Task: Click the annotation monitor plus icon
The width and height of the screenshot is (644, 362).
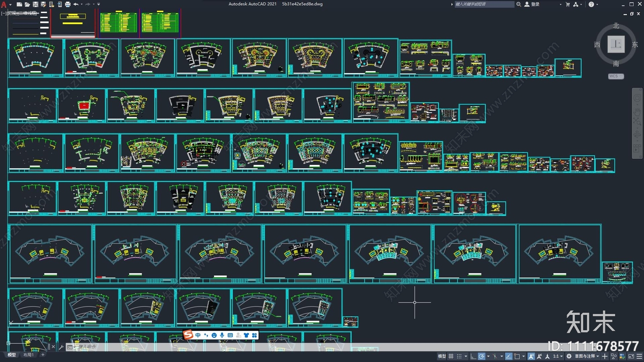Action: [605, 356]
